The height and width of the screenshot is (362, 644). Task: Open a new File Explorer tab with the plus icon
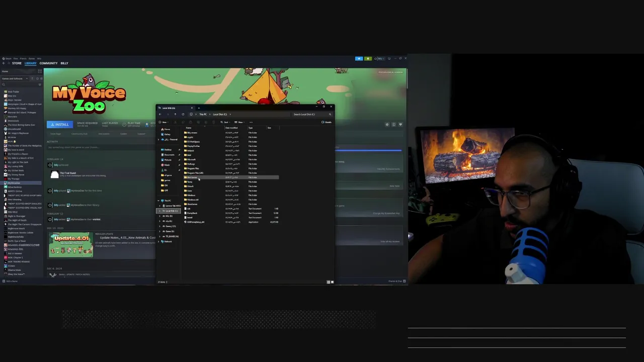click(x=199, y=108)
